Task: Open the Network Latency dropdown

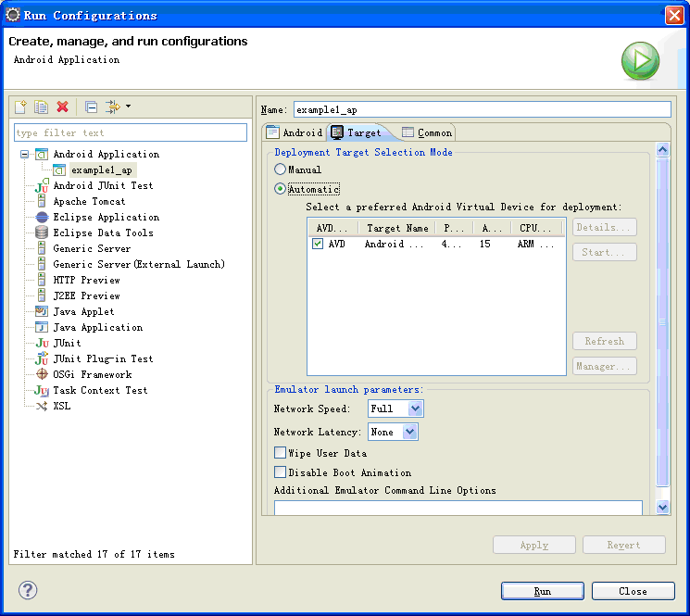Action: pos(393,432)
